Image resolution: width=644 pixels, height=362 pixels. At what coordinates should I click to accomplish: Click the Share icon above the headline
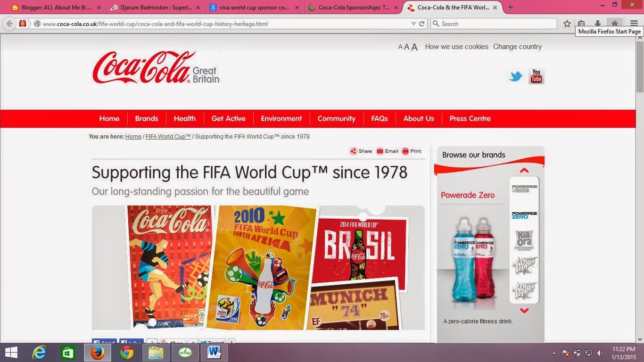pyautogui.click(x=353, y=151)
